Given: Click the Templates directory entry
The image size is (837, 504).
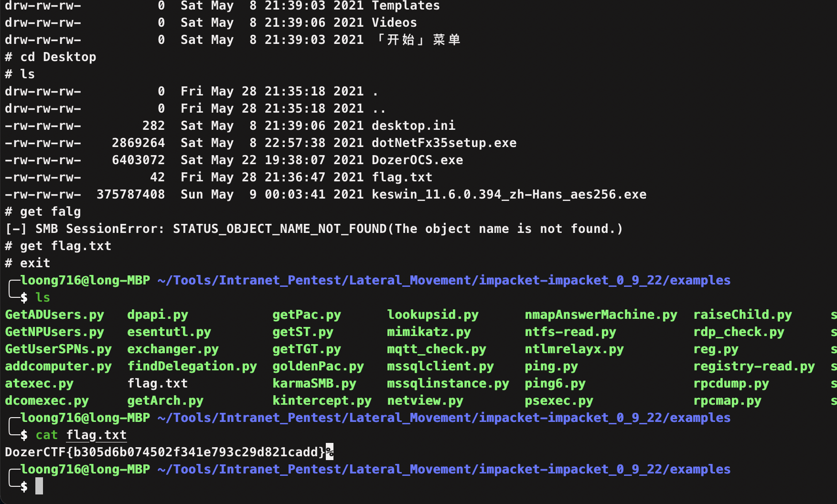Looking at the screenshot, I should 406,6.
